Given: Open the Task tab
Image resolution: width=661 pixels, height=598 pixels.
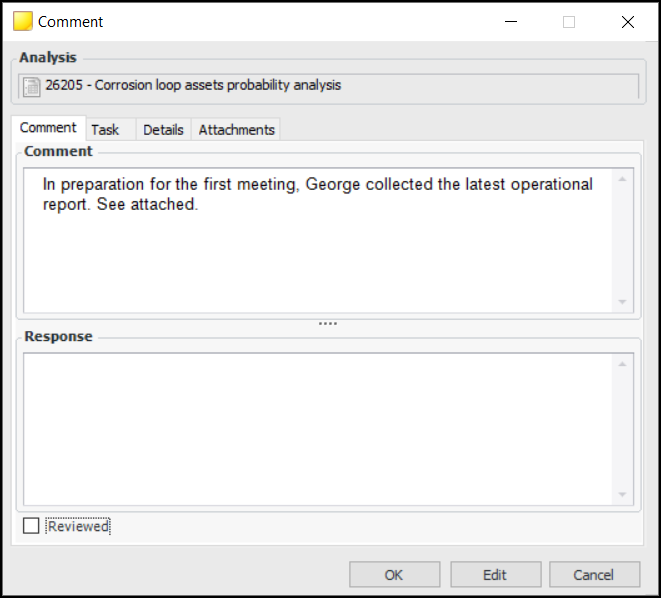Looking at the screenshot, I should tap(105, 129).
